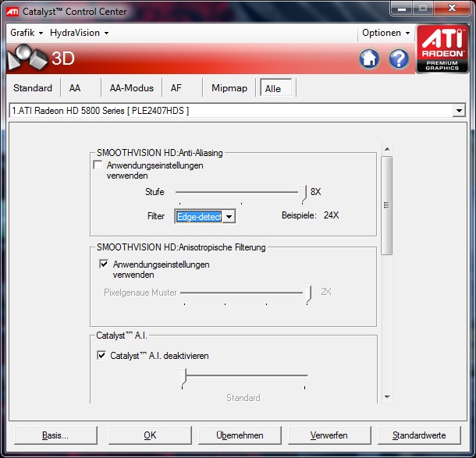The width and height of the screenshot is (476, 458).
Task: Click the vertical scrollbar thumb
Action: 386,205
